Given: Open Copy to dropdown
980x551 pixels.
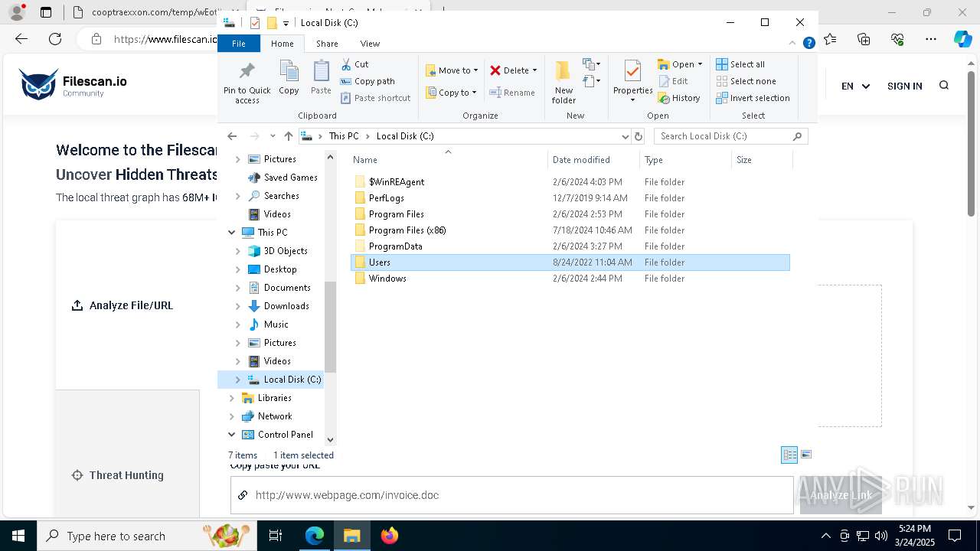Looking at the screenshot, I should (452, 93).
